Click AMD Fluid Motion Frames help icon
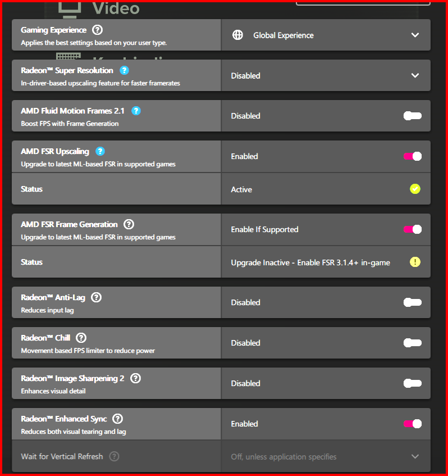Viewport: 448px width, 476px height. point(136,111)
